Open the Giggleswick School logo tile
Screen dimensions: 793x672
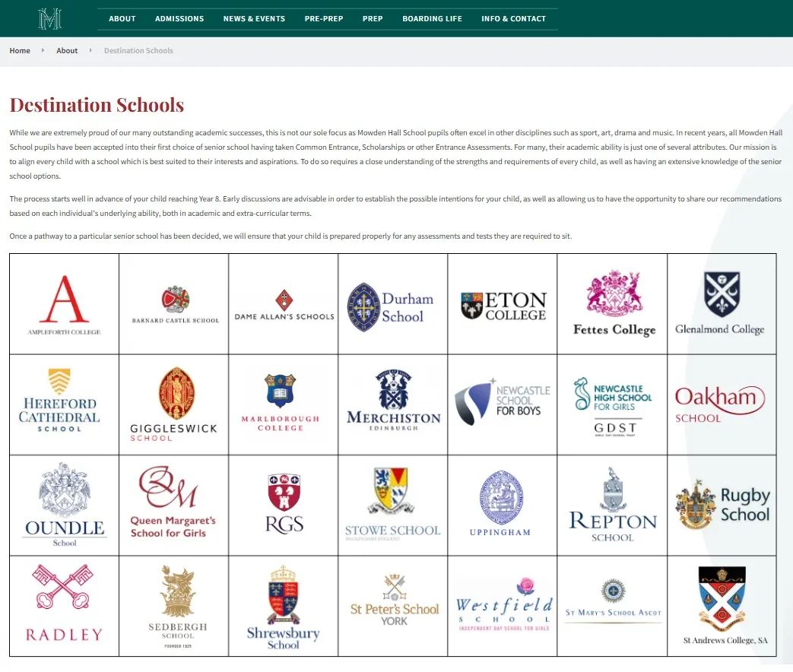pos(173,404)
